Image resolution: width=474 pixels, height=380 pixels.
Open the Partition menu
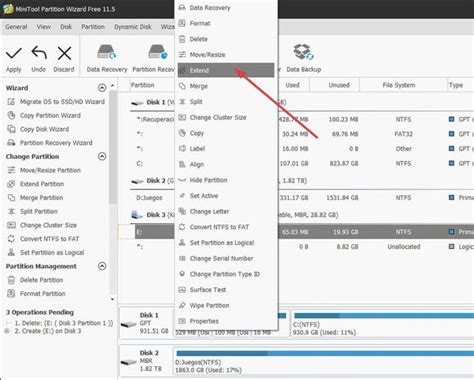point(93,27)
